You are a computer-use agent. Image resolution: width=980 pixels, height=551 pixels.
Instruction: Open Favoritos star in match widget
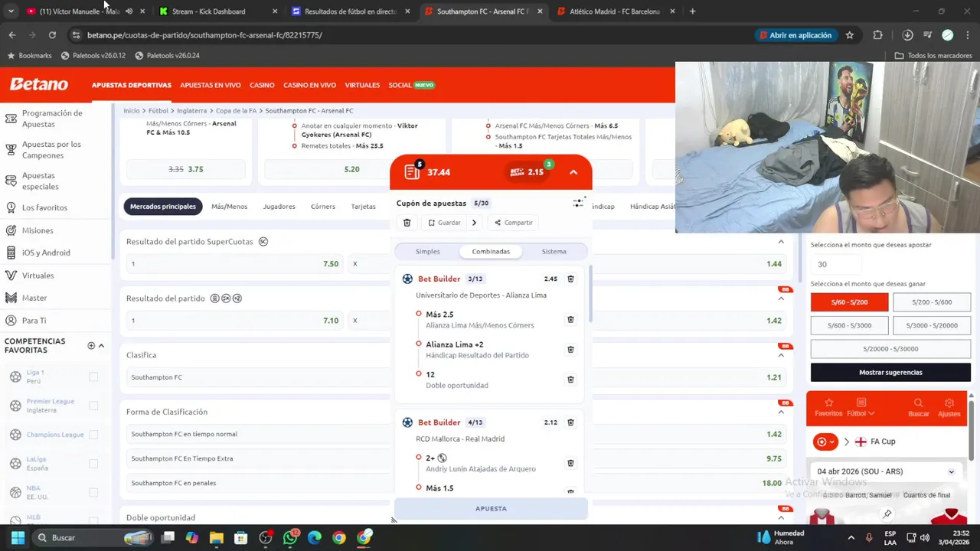(x=828, y=407)
